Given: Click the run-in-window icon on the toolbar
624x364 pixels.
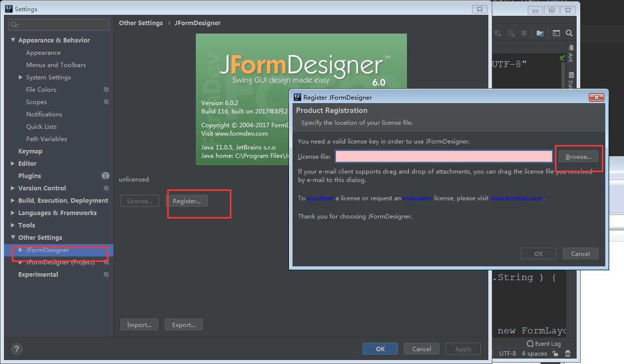Looking at the screenshot, I should pos(556,33).
